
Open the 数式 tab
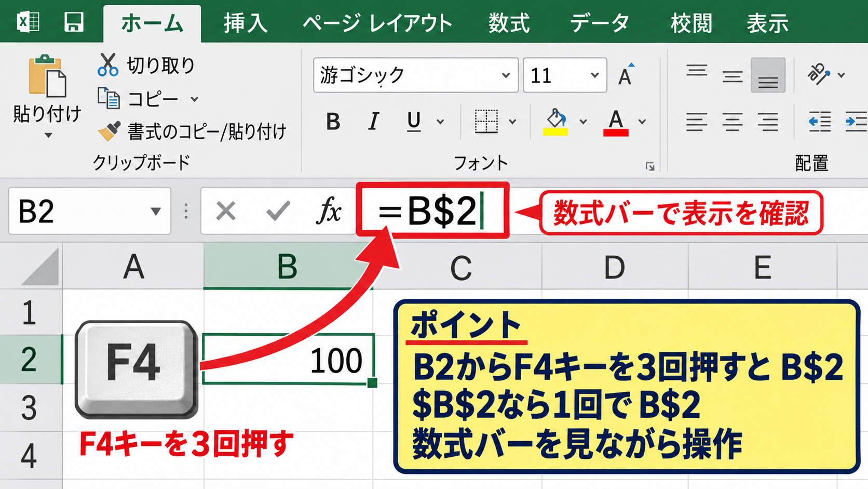coord(509,23)
